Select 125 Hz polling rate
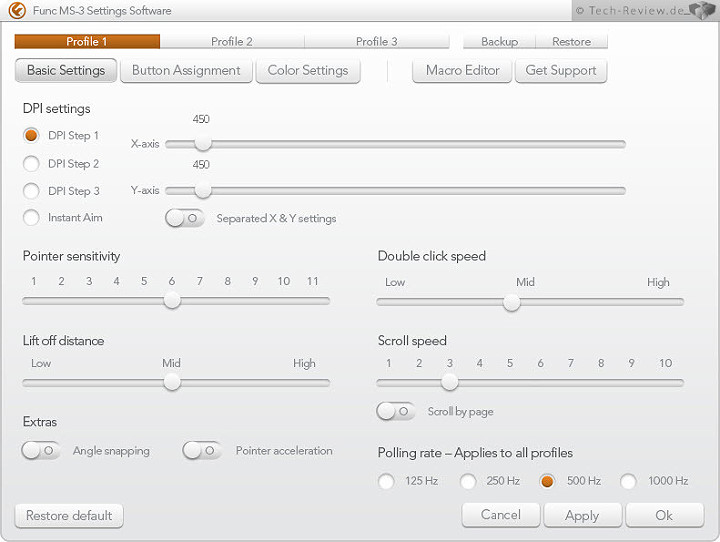Image resolution: width=720 pixels, height=542 pixels. pos(386,481)
